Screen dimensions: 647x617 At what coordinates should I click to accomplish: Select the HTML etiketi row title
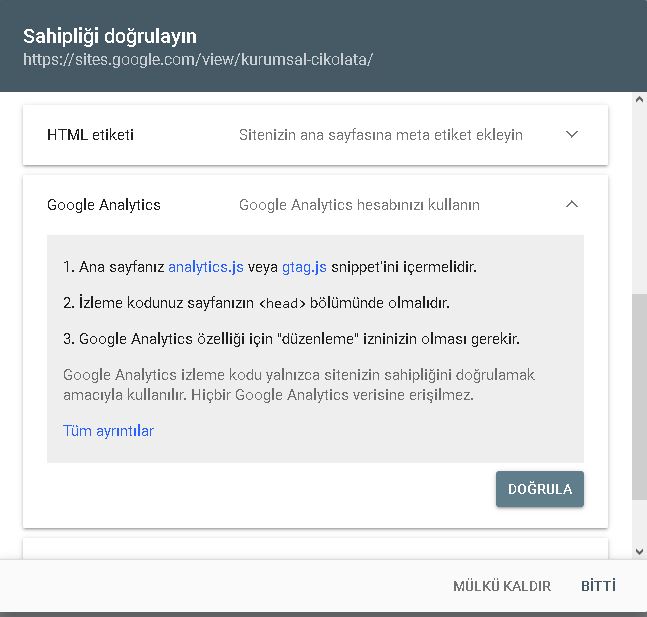tap(90, 134)
